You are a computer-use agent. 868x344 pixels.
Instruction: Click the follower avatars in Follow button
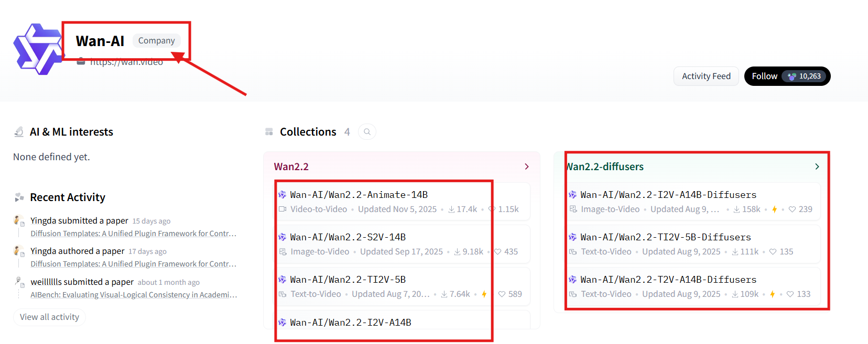coord(791,76)
